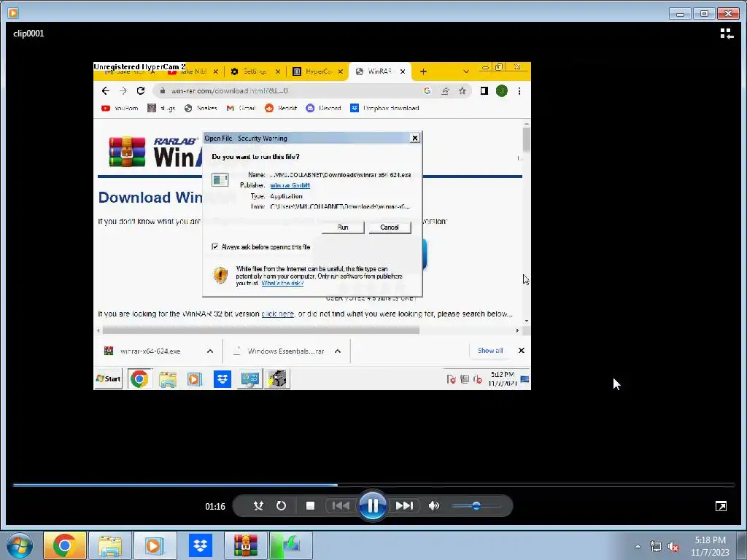Click the 01:16 elapsed time display
The image size is (747, 560).
click(215, 507)
